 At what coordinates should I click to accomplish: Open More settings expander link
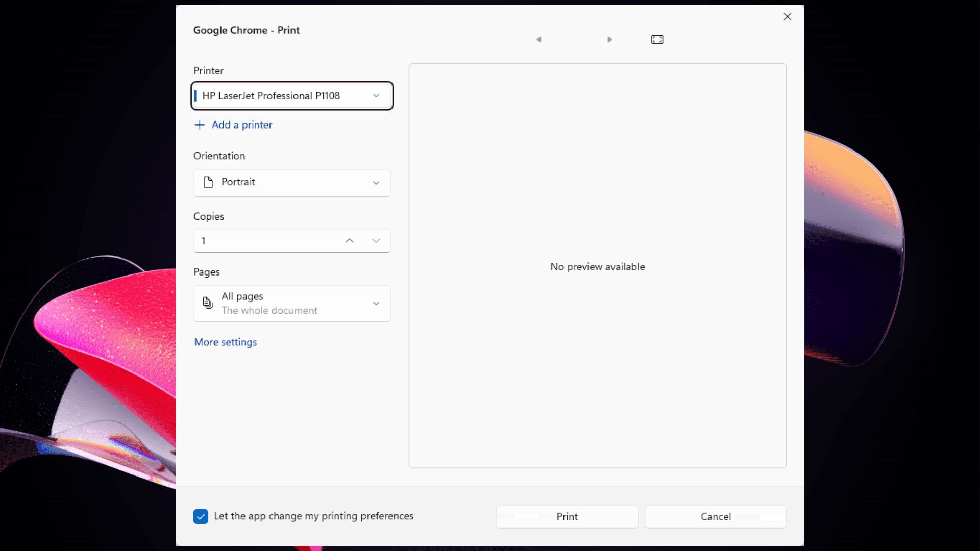[x=225, y=342]
